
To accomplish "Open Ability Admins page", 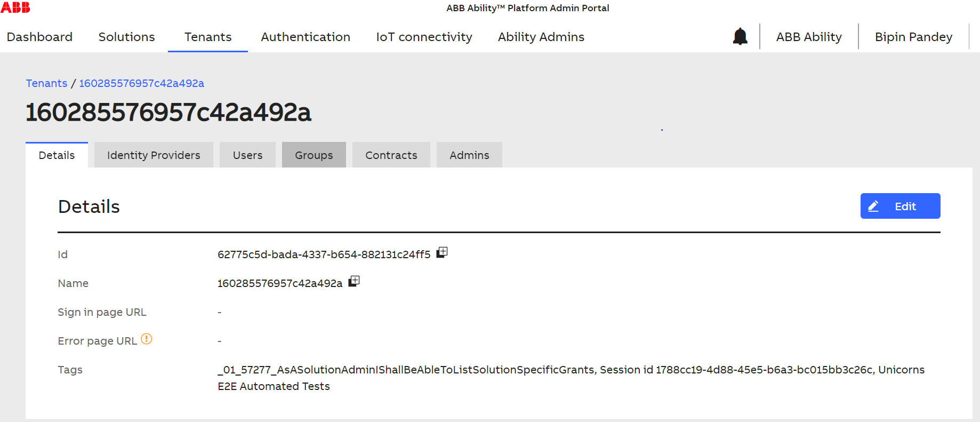I will coord(541,37).
